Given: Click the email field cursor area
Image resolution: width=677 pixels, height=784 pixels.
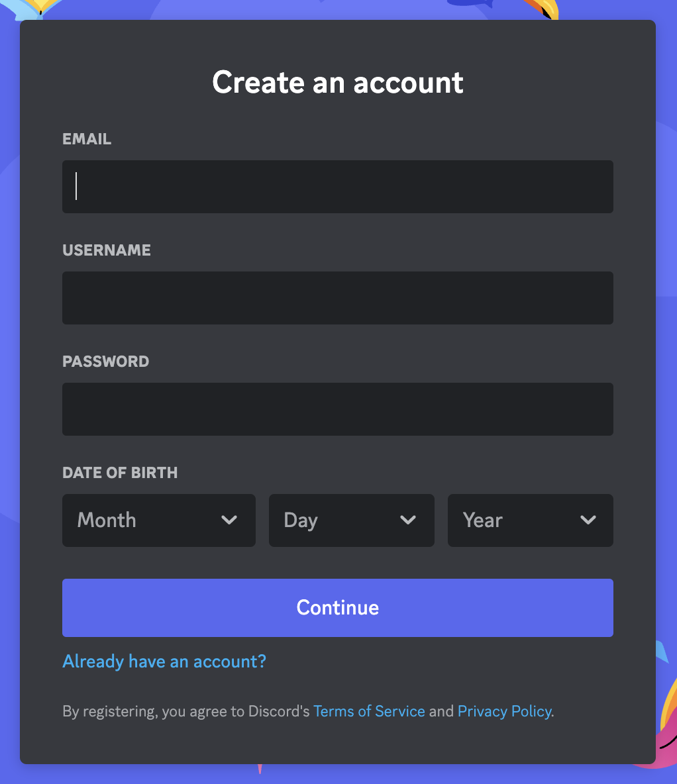Looking at the screenshot, I should 78,186.
